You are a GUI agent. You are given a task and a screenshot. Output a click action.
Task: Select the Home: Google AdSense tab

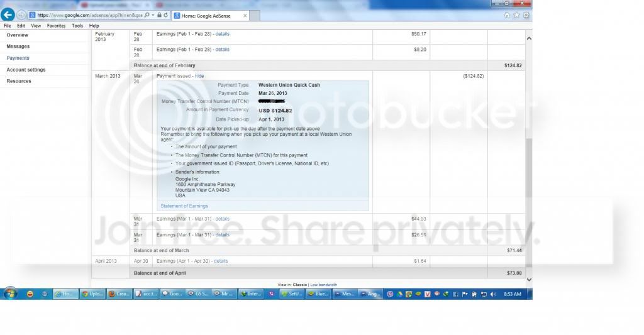(x=206, y=16)
